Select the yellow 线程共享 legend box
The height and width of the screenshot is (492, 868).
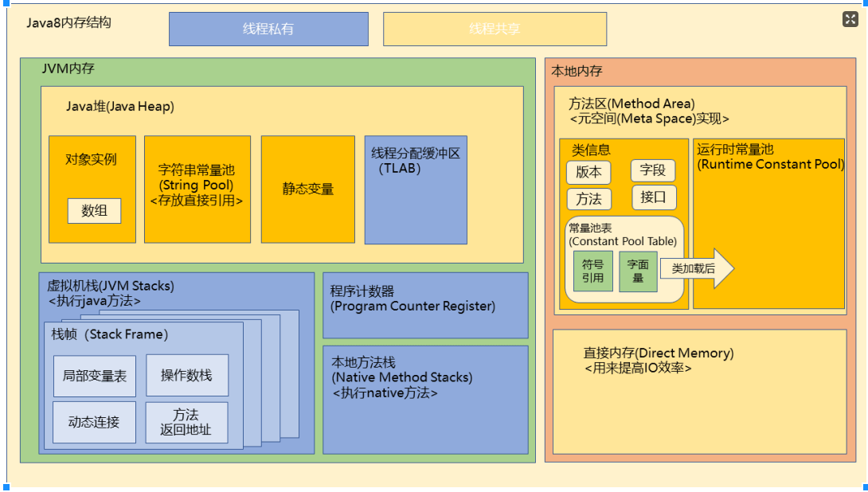(x=495, y=29)
